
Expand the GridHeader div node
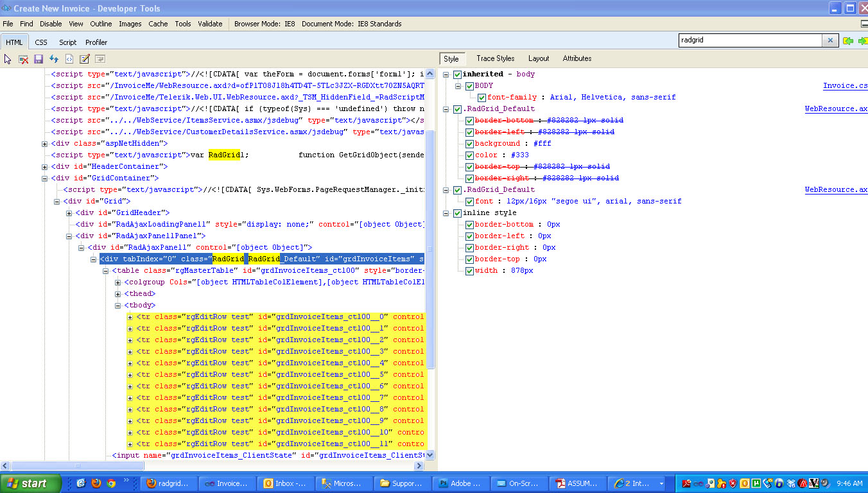click(69, 213)
